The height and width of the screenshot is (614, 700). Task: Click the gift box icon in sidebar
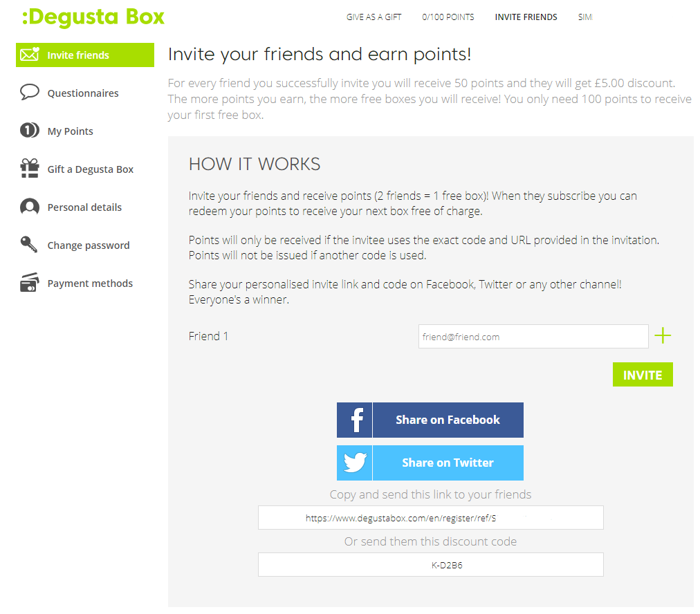[x=30, y=169]
